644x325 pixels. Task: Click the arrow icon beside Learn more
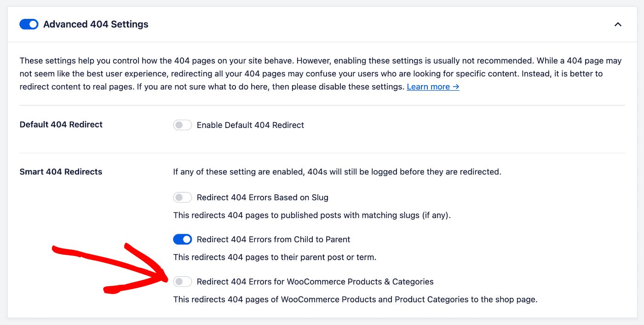click(x=455, y=87)
